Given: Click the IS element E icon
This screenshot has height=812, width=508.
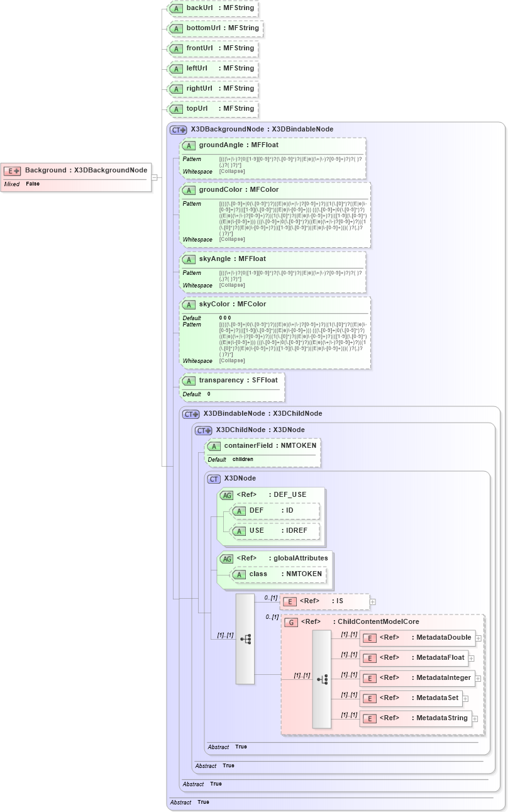Looking at the screenshot, I should coord(290,601).
